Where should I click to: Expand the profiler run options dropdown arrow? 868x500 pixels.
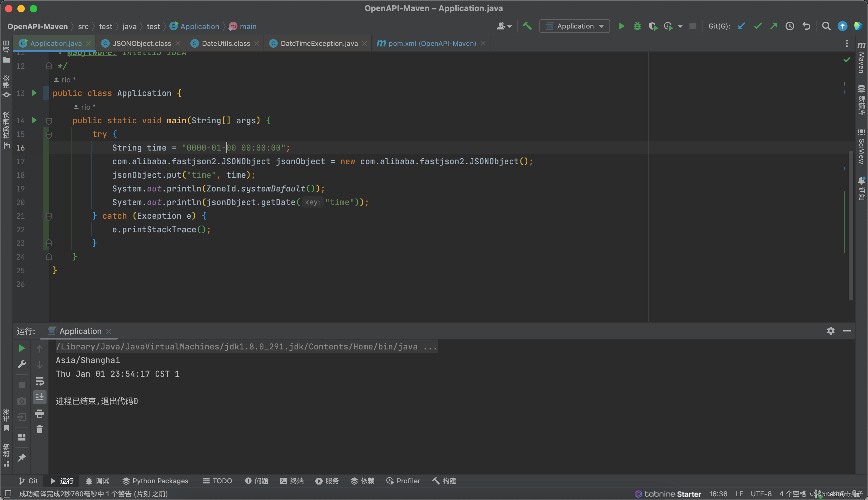tap(680, 26)
